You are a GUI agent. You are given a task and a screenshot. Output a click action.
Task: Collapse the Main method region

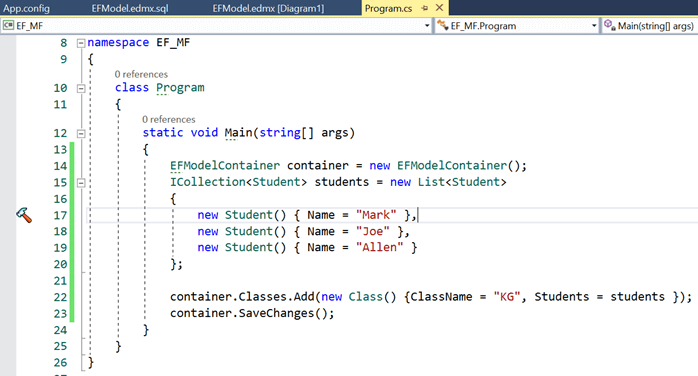click(x=81, y=133)
